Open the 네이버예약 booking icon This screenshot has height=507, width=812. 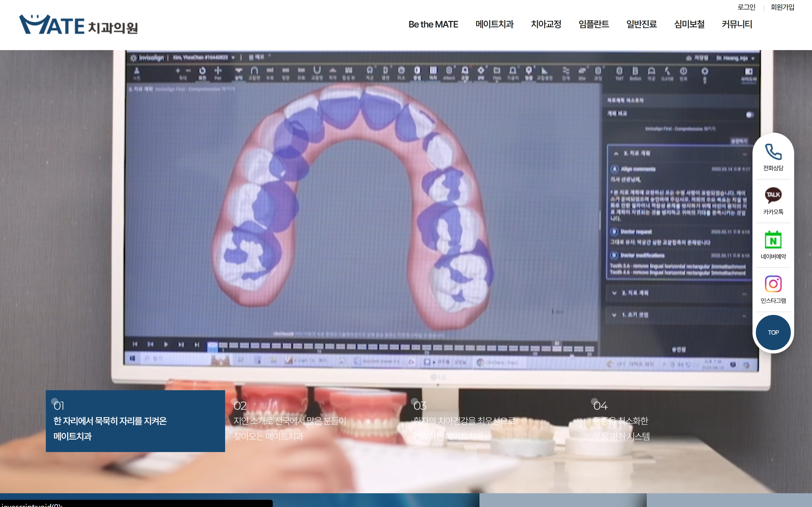[773, 245]
